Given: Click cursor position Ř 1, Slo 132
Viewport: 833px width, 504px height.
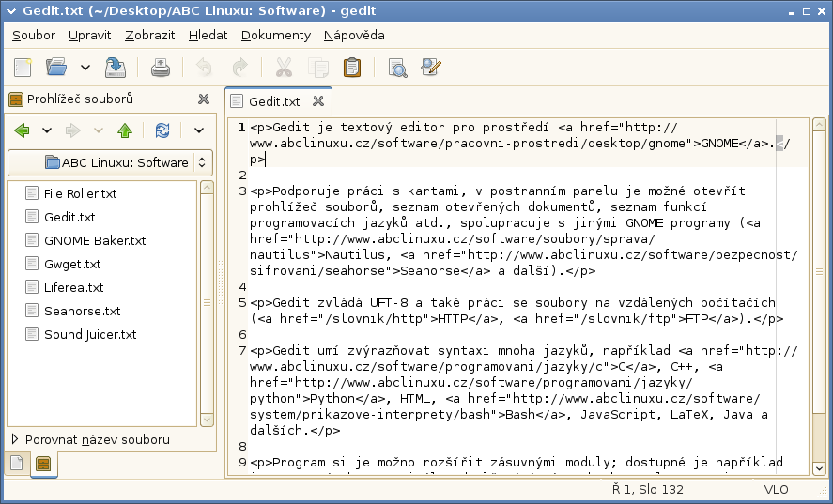Looking at the screenshot, I should (x=648, y=490).
